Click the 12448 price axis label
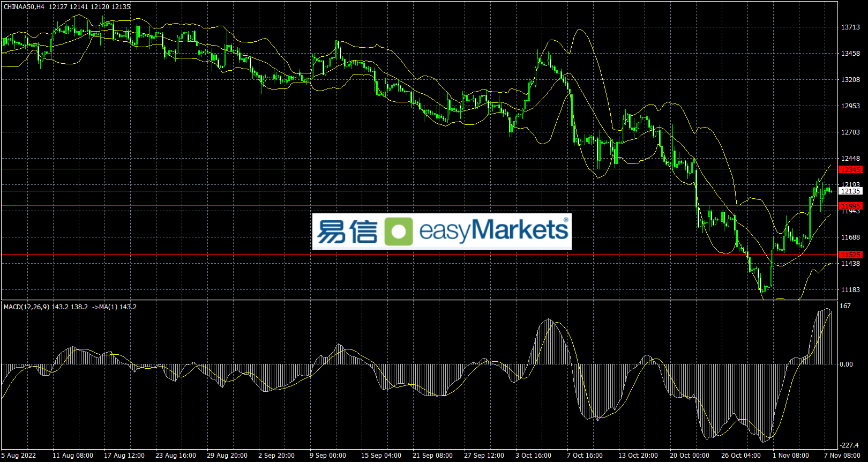The width and height of the screenshot is (868, 462). (850, 159)
